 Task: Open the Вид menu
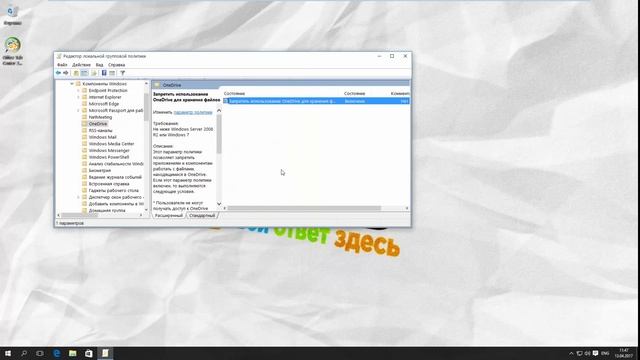99,65
